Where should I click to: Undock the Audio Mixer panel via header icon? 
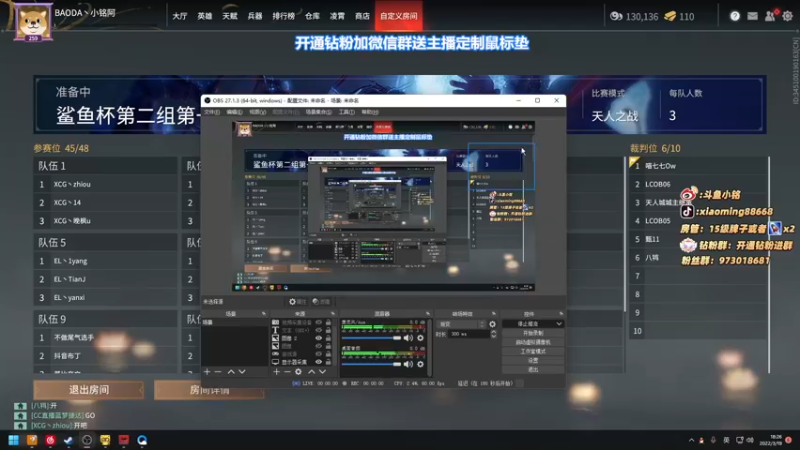428,313
